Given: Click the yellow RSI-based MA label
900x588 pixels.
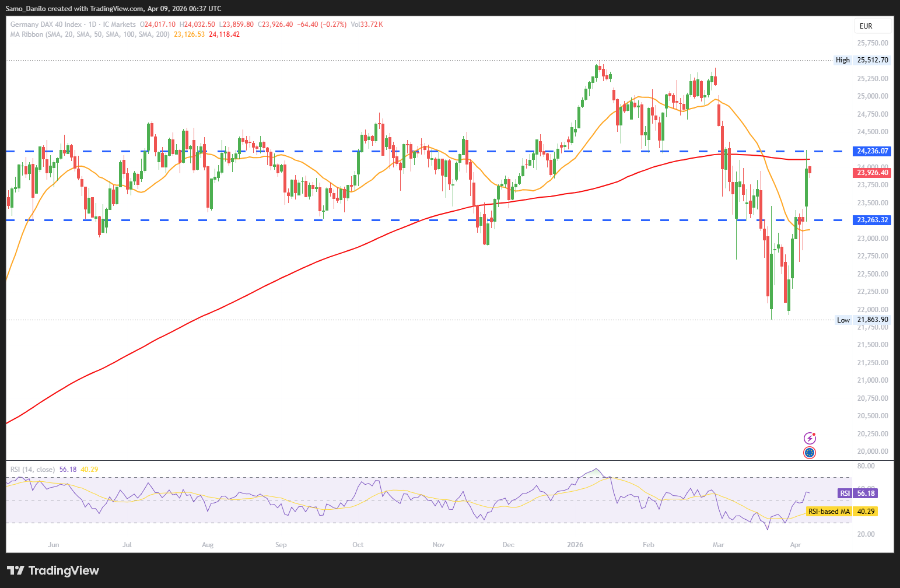Looking at the screenshot, I should (829, 512).
